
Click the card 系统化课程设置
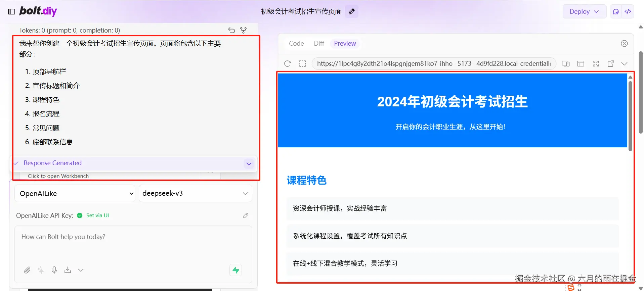pyautogui.click(x=453, y=236)
